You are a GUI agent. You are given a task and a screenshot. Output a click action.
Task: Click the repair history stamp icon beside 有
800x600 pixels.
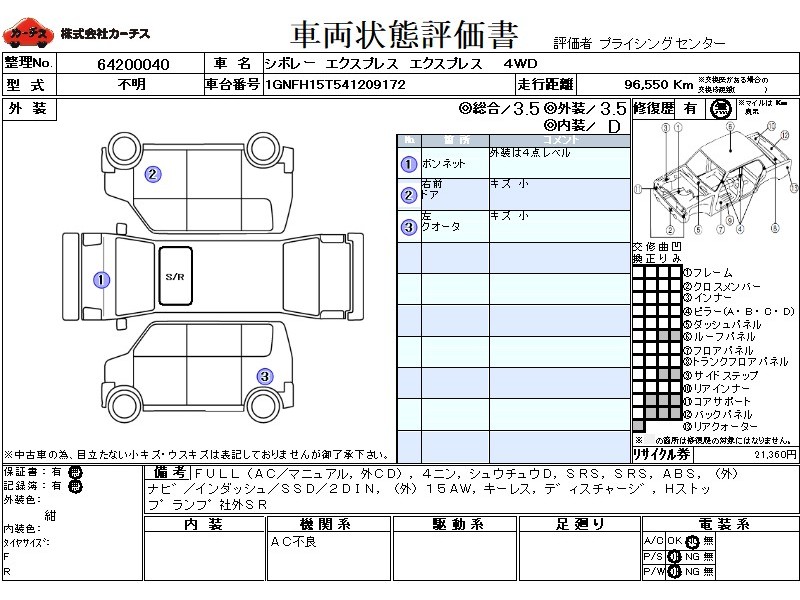coord(719,110)
